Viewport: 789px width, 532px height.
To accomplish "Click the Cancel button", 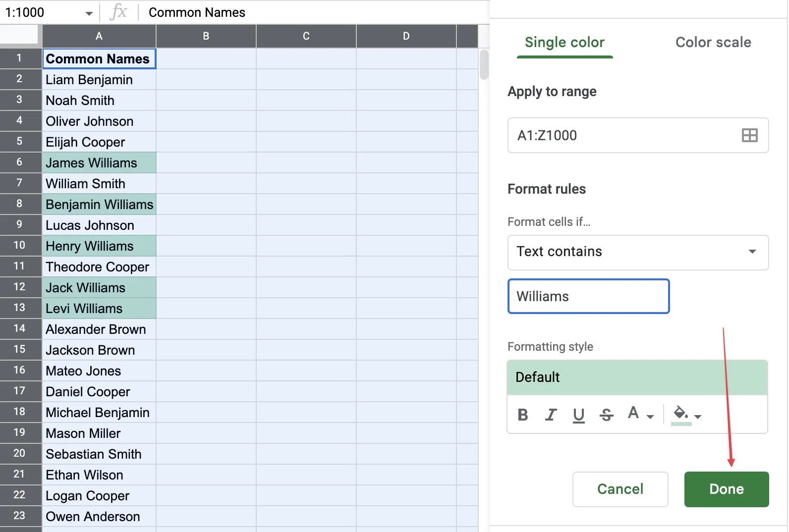I will pos(620,489).
